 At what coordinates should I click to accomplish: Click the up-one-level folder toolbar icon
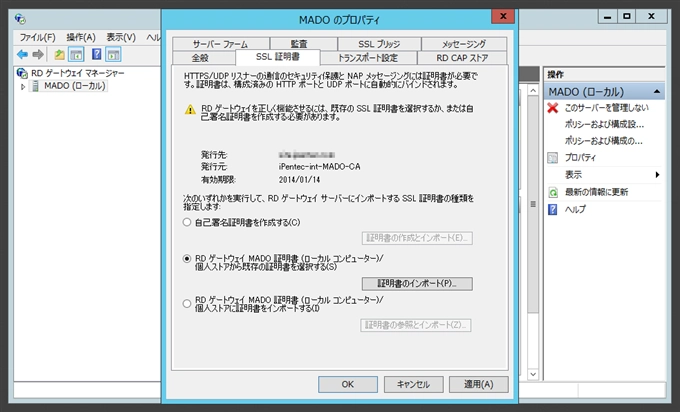(59, 55)
